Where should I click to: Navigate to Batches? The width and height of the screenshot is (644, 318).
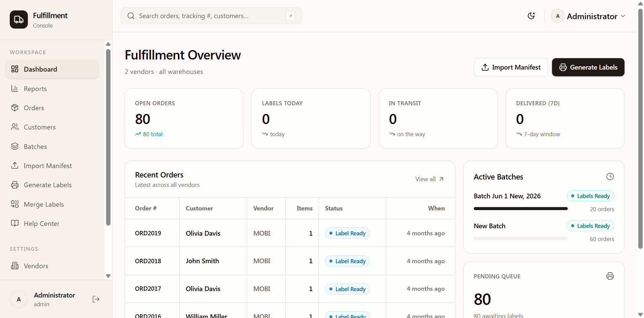pos(52,147)
